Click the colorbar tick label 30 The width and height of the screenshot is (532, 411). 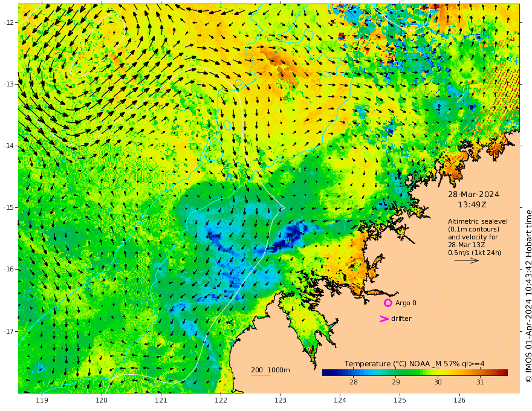438,382
